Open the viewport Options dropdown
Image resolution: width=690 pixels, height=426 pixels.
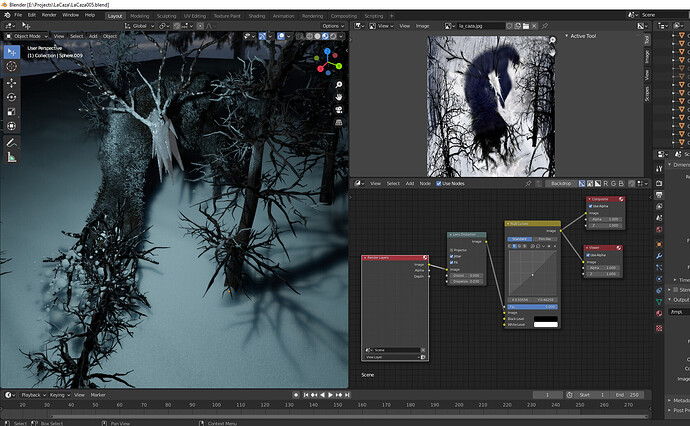[333, 26]
